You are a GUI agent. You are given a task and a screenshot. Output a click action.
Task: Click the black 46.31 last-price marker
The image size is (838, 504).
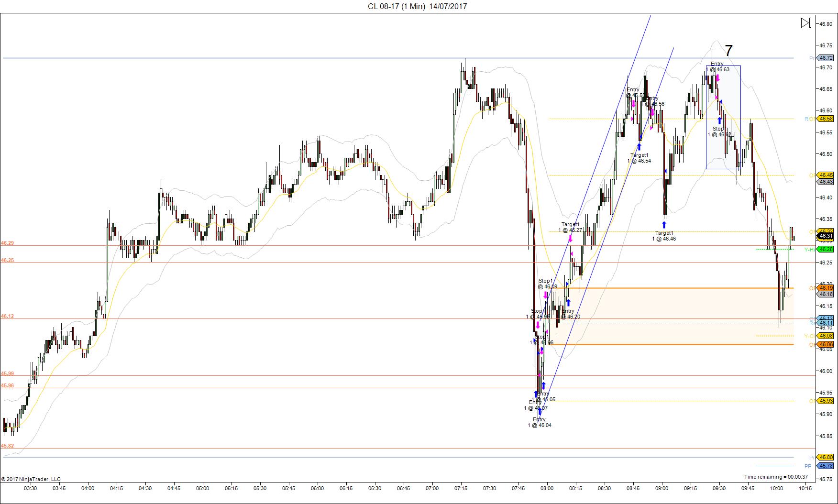[x=826, y=236]
